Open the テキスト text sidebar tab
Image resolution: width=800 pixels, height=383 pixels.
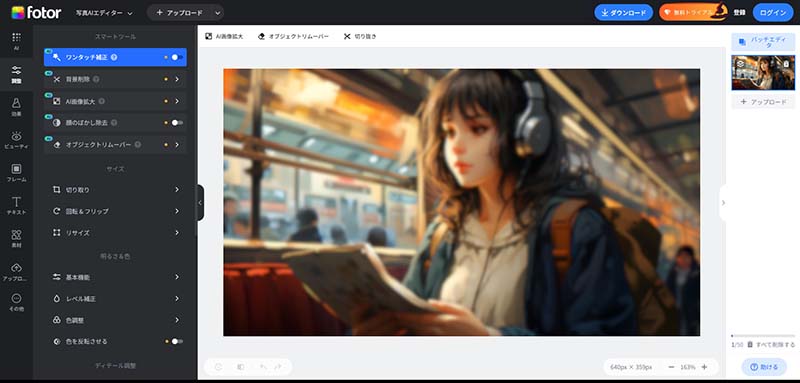[16, 206]
